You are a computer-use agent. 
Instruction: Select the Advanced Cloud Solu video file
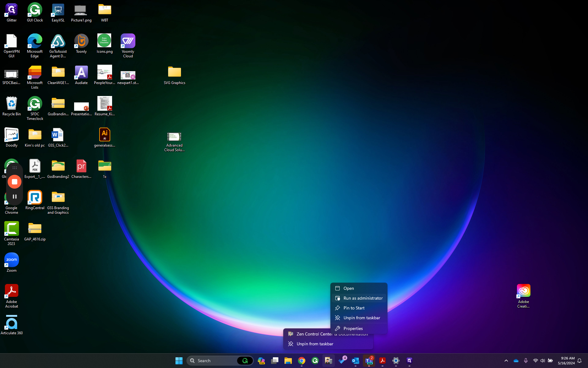[175, 142]
